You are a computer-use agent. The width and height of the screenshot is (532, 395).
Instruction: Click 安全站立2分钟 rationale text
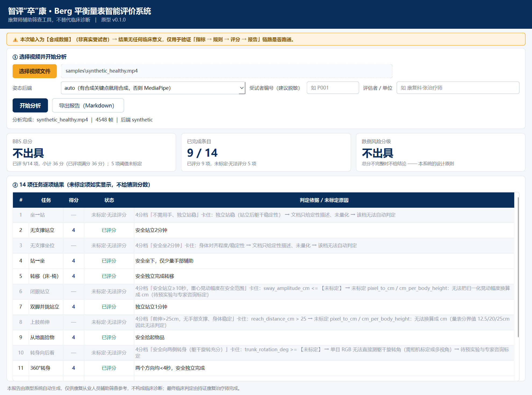pos(151,230)
